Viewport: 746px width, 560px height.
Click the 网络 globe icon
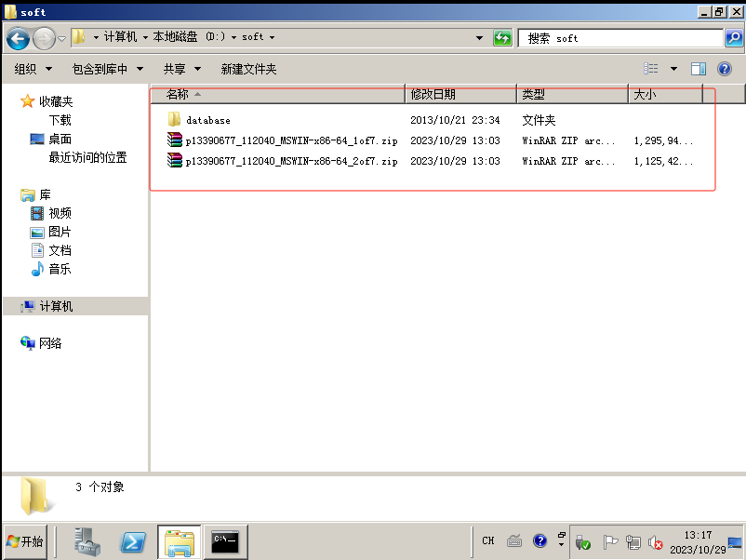(x=28, y=342)
